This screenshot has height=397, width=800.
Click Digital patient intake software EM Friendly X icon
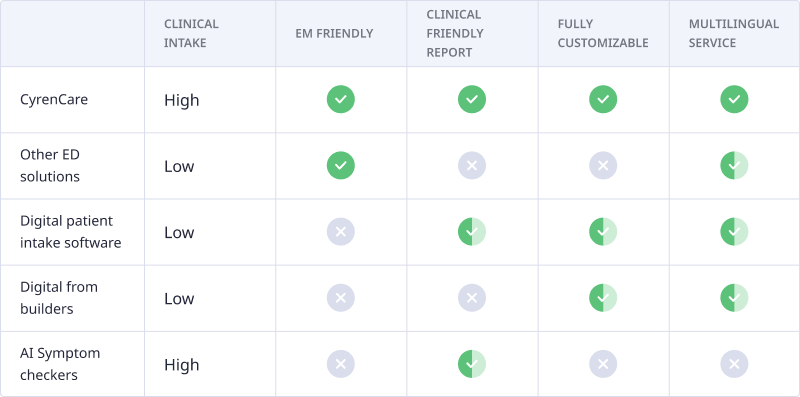pos(341,232)
